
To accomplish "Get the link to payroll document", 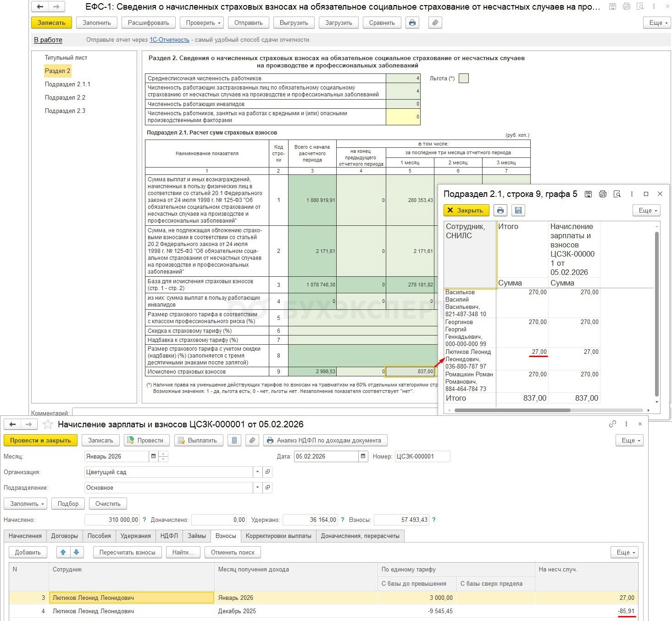I will 612,424.
